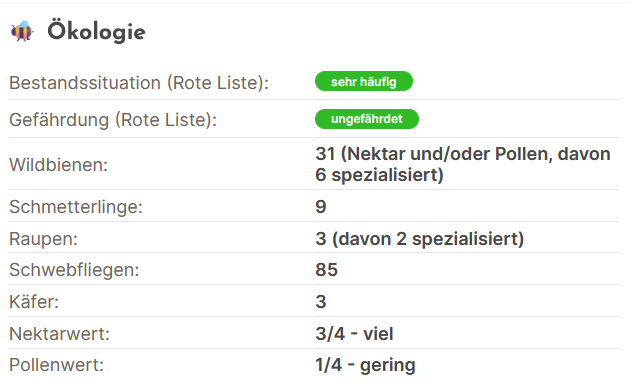Select the Bestandssituation (Rote Liste) label

point(139,83)
